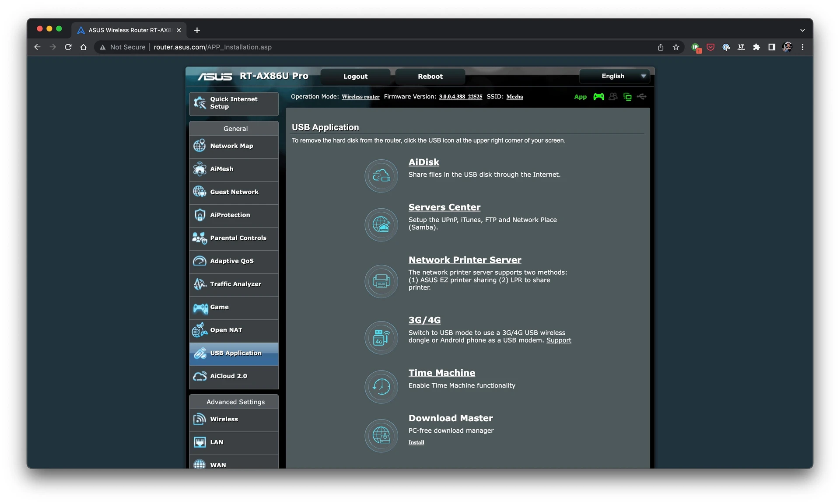840x504 pixels.
Task: Open LAN advanced settings
Action: tap(234, 443)
